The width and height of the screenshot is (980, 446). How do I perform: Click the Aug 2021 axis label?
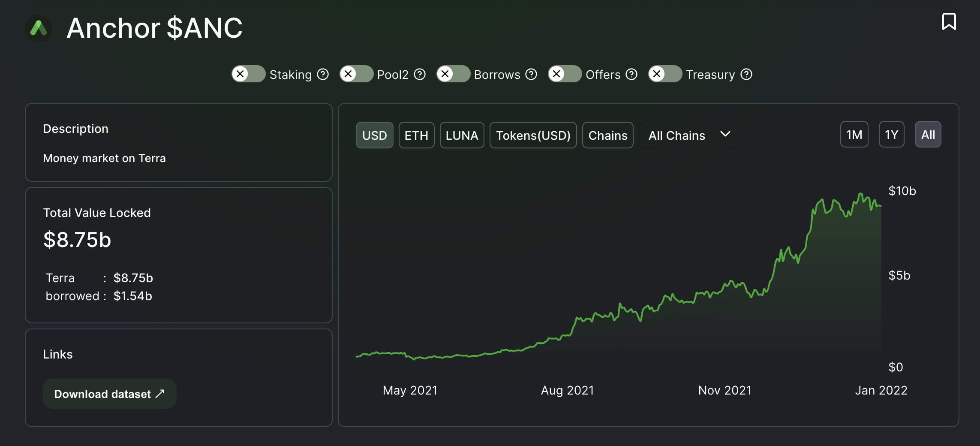(568, 390)
